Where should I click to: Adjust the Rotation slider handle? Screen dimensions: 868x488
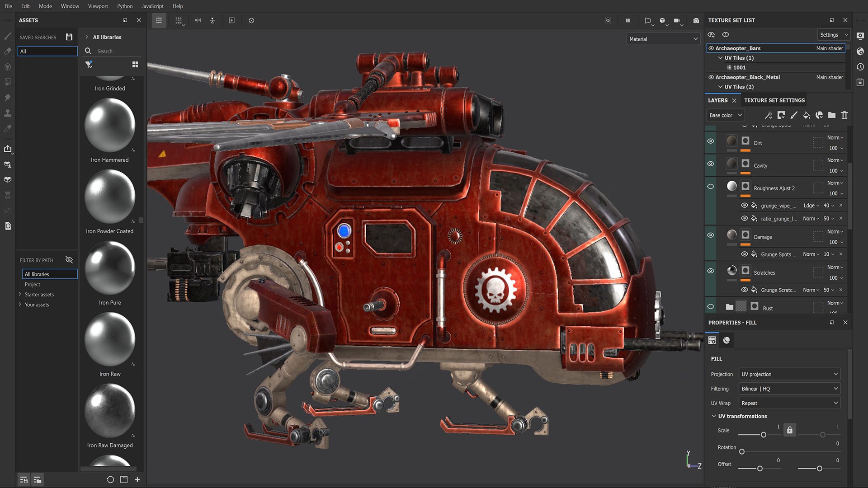tap(741, 451)
